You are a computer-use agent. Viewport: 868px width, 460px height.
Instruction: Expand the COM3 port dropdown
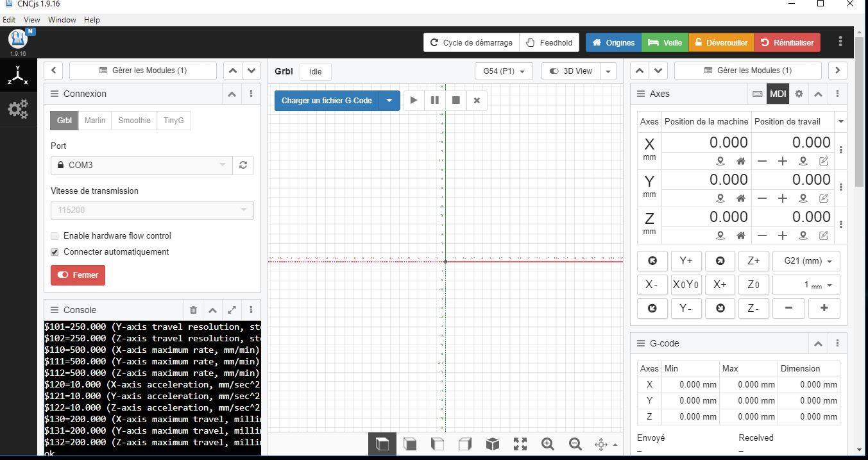[142, 165]
